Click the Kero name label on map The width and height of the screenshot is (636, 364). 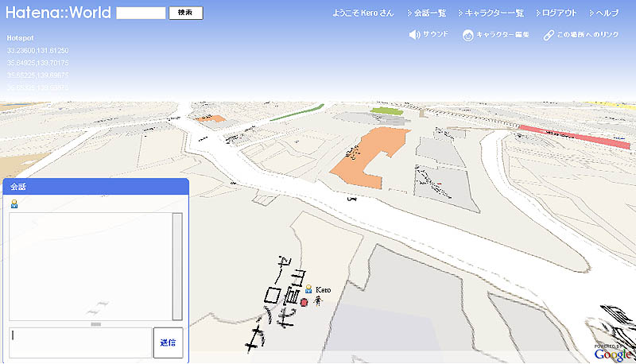pyautogui.click(x=324, y=290)
